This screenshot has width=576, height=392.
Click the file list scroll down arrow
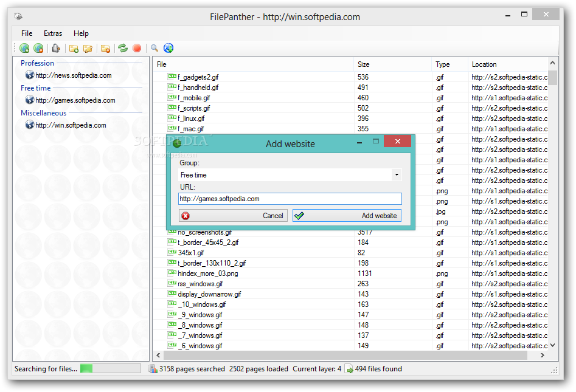pyautogui.click(x=552, y=345)
